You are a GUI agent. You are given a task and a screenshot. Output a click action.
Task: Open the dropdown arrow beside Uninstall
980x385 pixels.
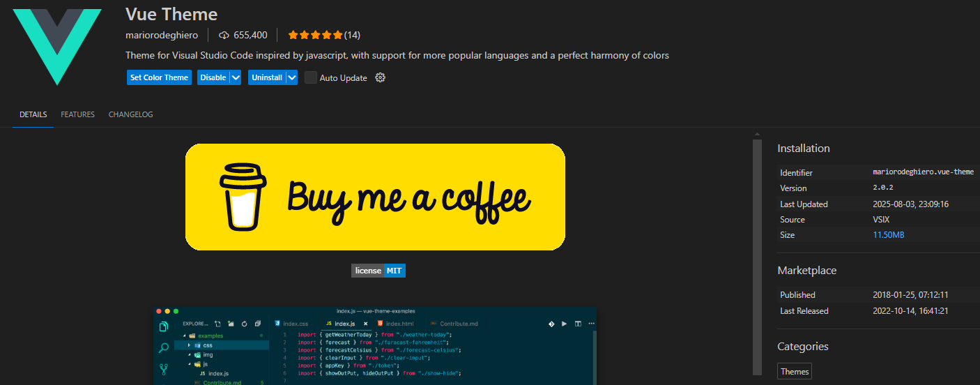pos(291,77)
